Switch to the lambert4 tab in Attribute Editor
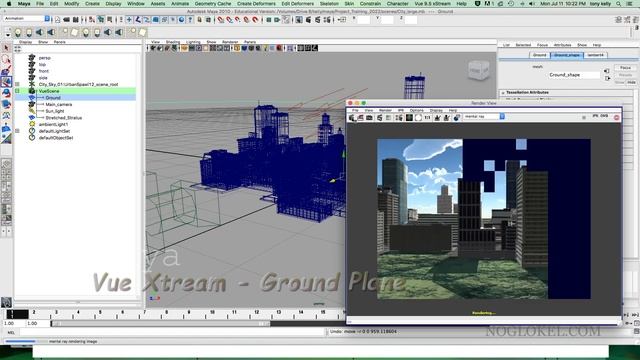 (x=596, y=55)
